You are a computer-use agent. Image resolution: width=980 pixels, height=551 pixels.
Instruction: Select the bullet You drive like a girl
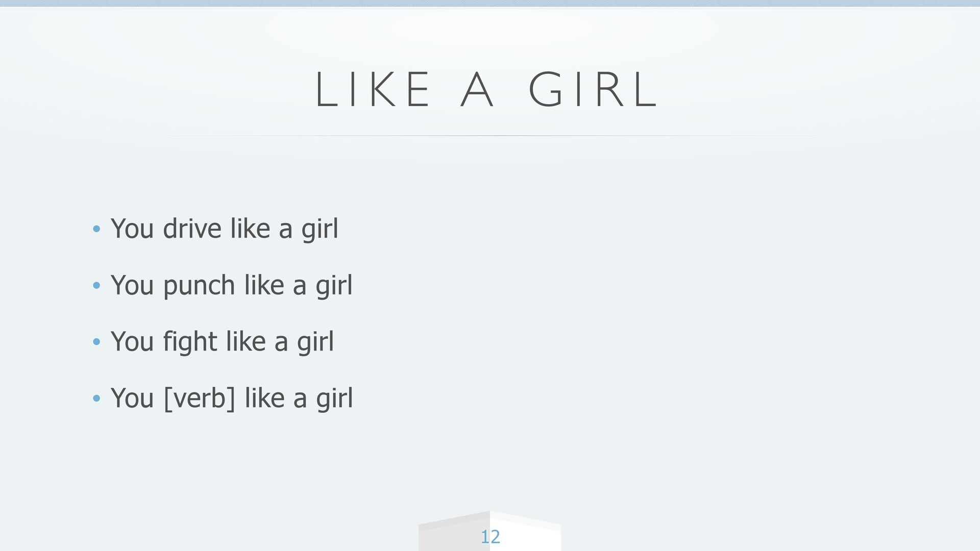225,228
